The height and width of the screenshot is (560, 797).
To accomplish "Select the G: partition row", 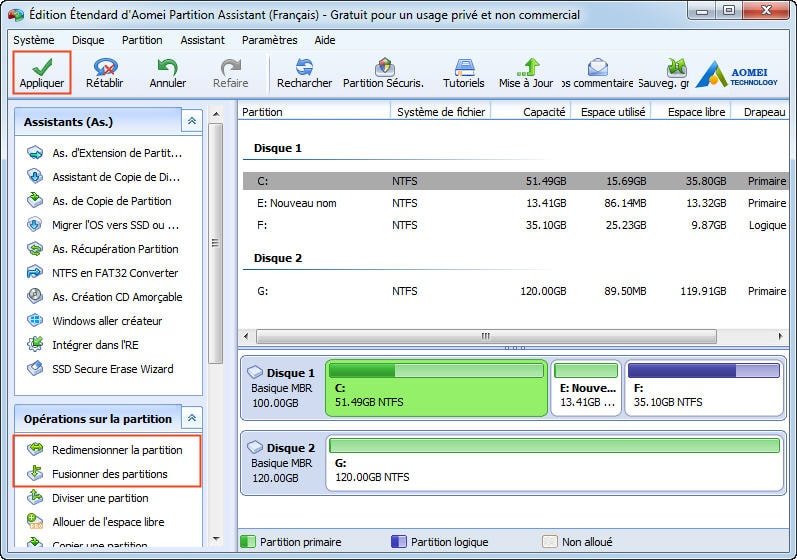I will pos(515,291).
